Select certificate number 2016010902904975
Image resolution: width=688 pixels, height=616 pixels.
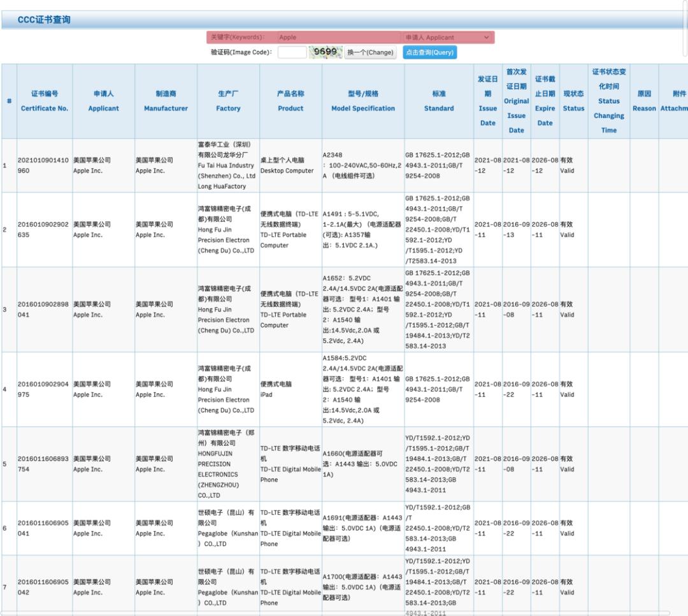43,389
